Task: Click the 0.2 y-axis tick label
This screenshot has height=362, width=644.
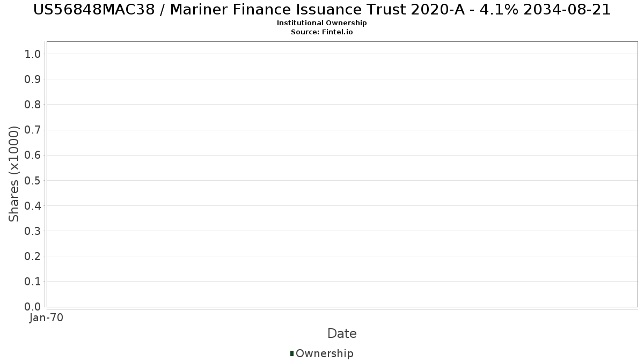Action: pyautogui.click(x=33, y=256)
